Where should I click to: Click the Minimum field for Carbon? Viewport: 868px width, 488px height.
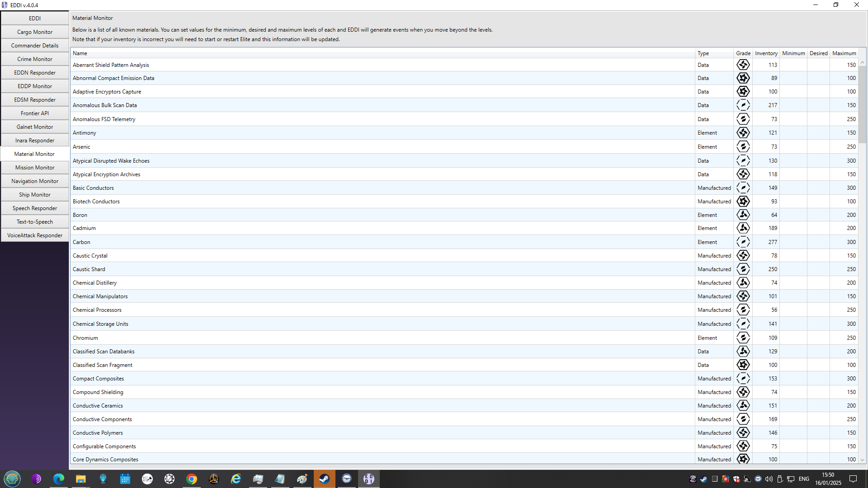tap(793, 242)
